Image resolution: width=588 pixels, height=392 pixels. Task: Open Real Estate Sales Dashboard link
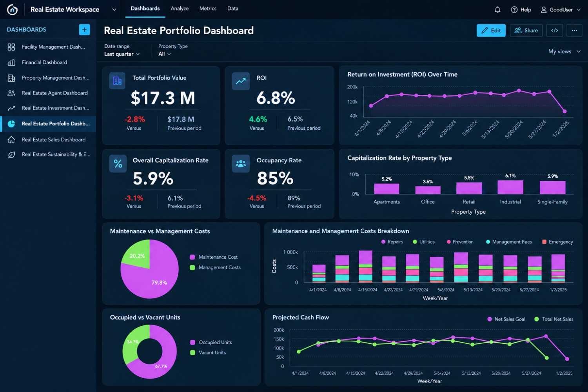click(x=54, y=140)
